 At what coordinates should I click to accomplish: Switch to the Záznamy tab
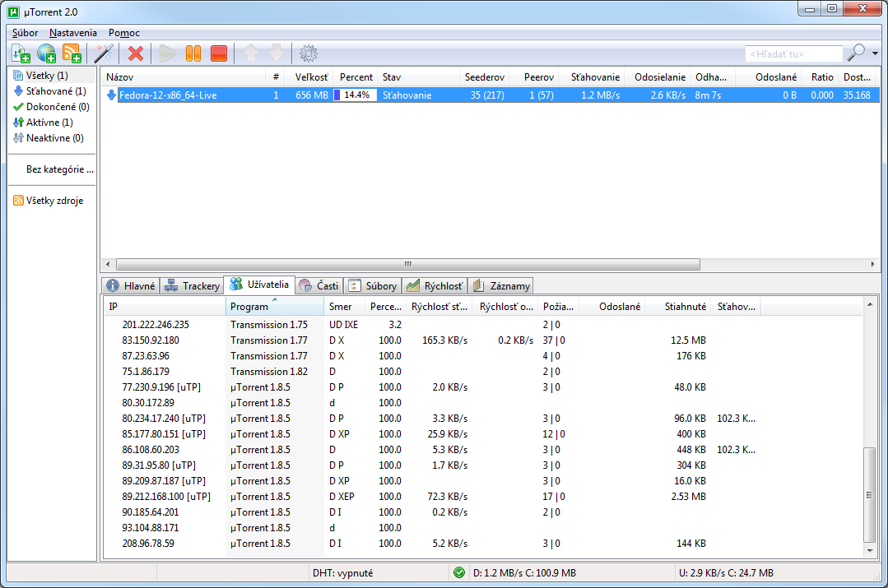[501, 286]
